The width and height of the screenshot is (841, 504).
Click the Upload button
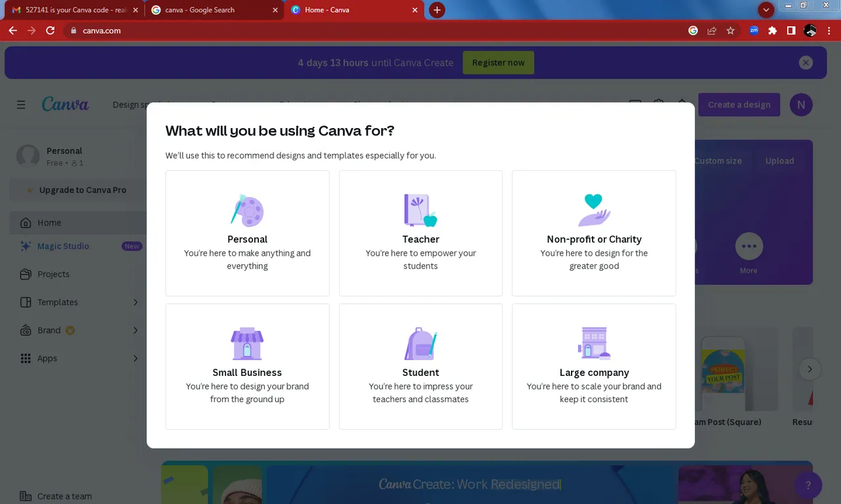[779, 161]
